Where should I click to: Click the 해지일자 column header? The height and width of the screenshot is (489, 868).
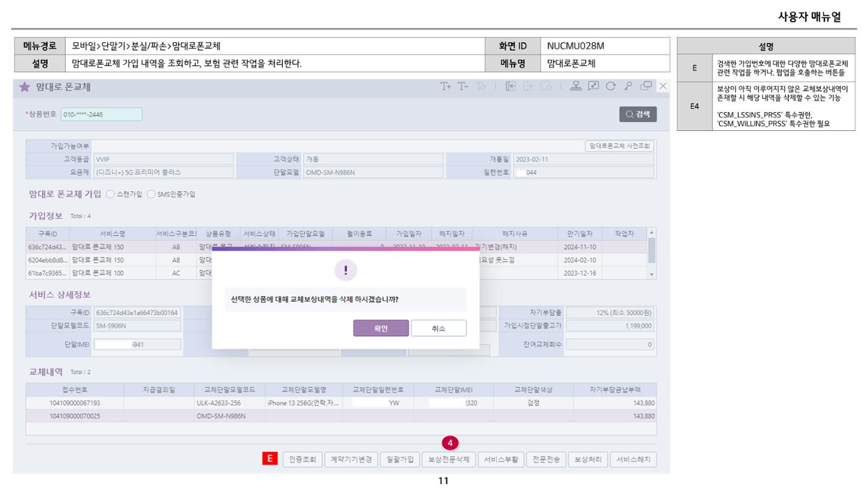[451, 233]
